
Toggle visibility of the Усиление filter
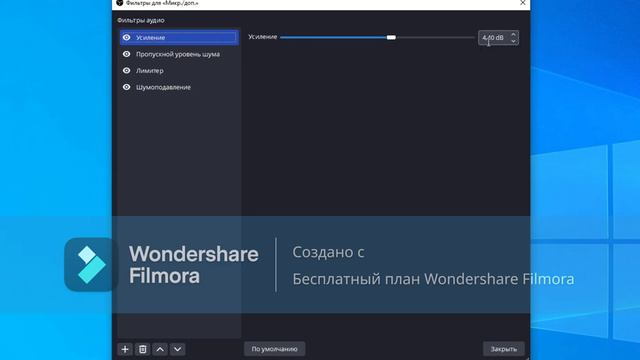pos(127,38)
